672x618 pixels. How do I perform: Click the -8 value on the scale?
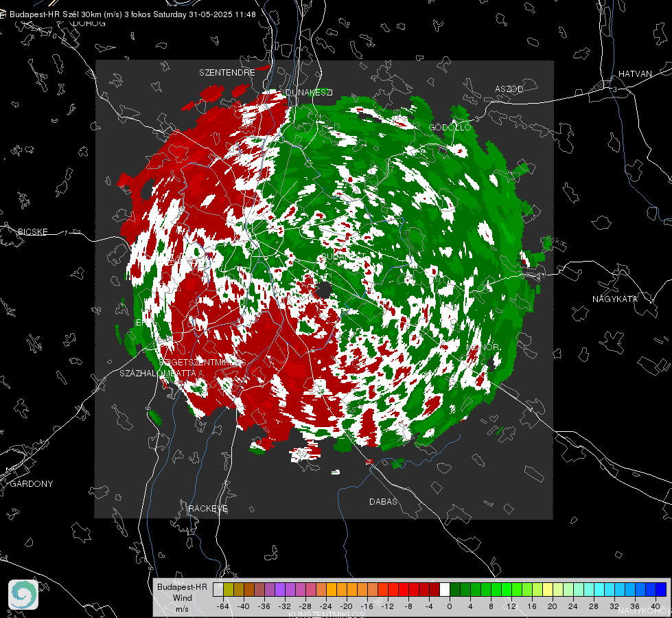pos(408,606)
